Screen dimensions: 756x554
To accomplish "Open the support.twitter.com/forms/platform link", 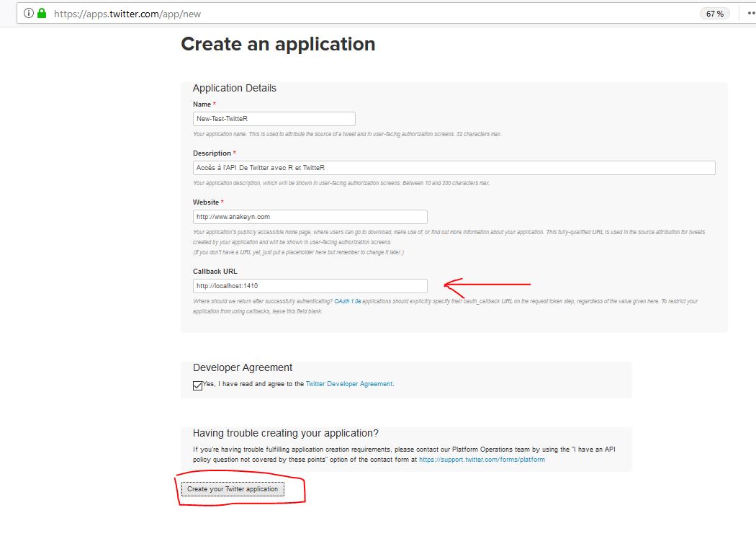I will pos(482,460).
